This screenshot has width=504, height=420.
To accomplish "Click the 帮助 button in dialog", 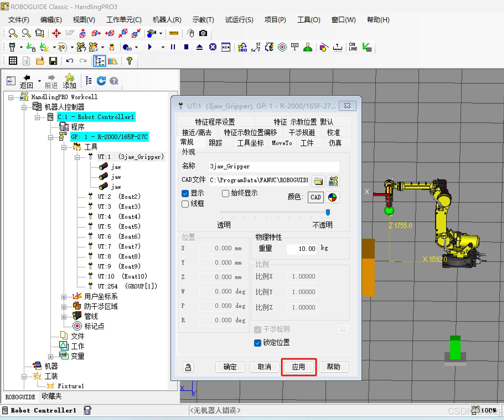I will [334, 367].
